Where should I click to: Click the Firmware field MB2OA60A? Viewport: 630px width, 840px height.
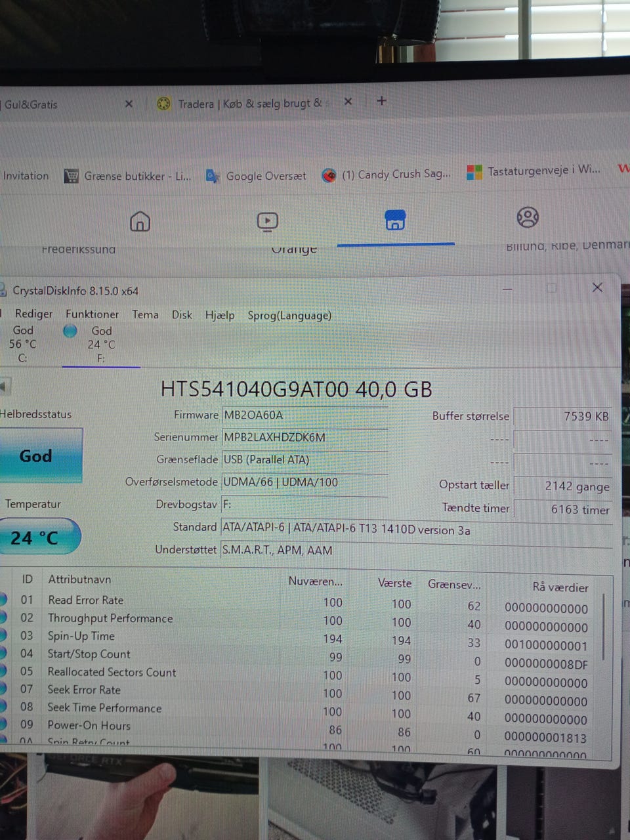pyautogui.click(x=304, y=415)
